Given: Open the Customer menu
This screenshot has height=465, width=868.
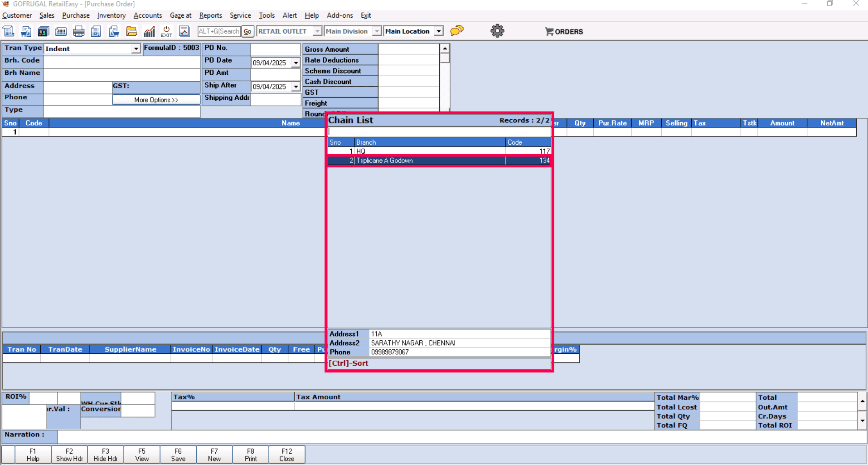Looking at the screenshot, I should coord(17,15).
